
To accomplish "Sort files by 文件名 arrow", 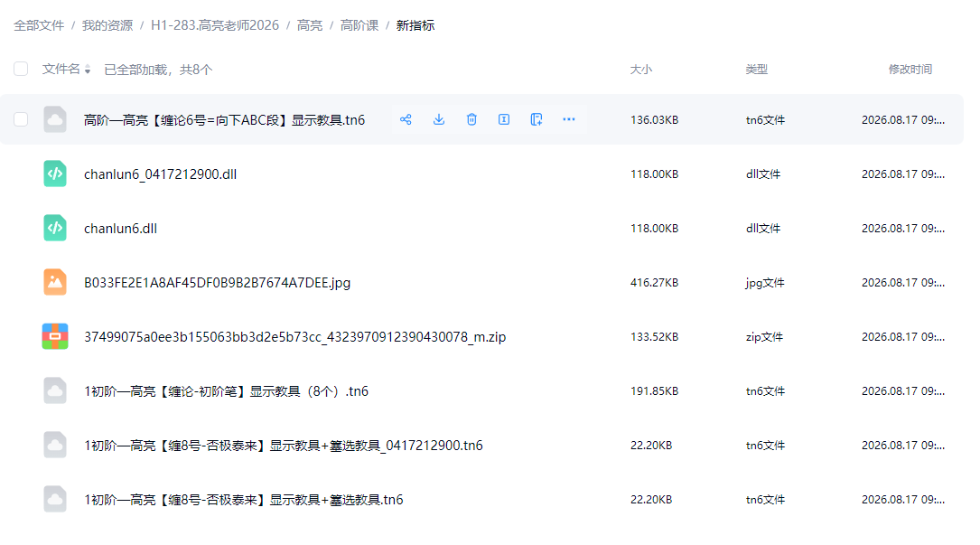I will click(88, 70).
